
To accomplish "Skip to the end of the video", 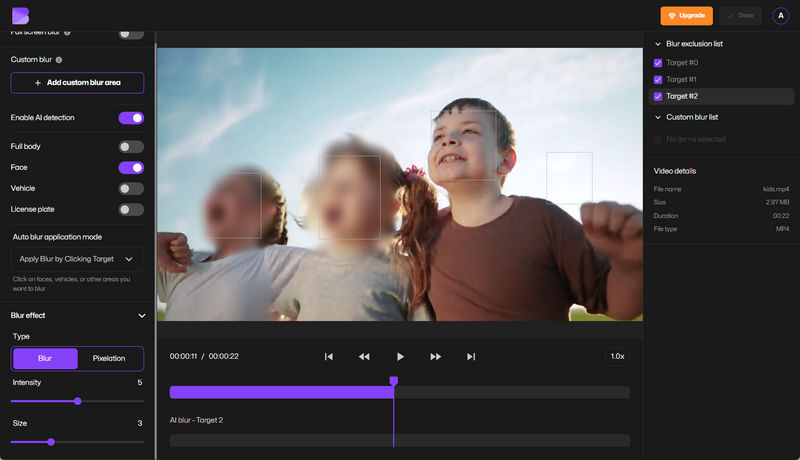I will coord(471,356).
